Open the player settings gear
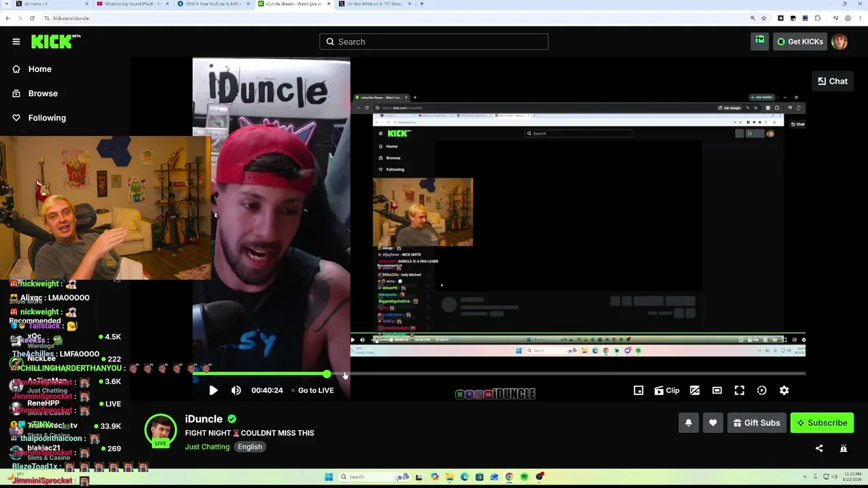This screenshot has width=868, height=488. pos(784,390)
